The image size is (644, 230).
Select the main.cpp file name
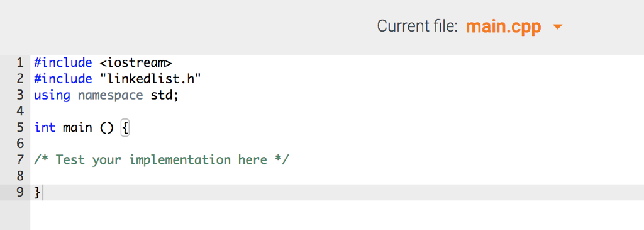tap(503, 26)
